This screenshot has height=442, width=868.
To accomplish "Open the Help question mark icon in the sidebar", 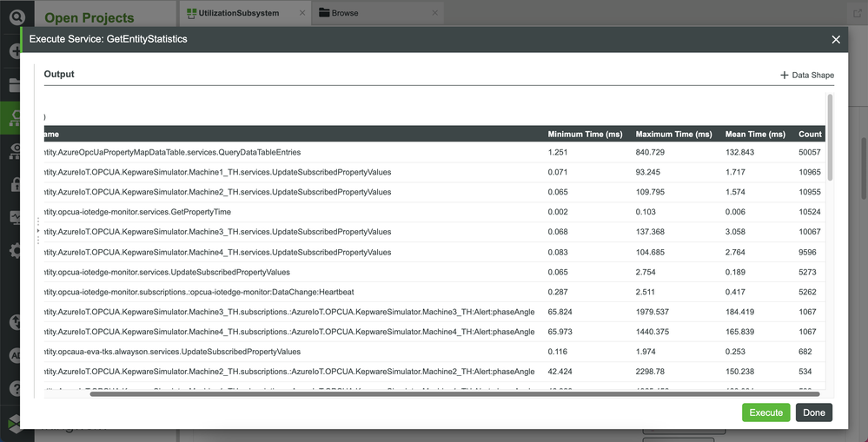I will click(15, 389).
